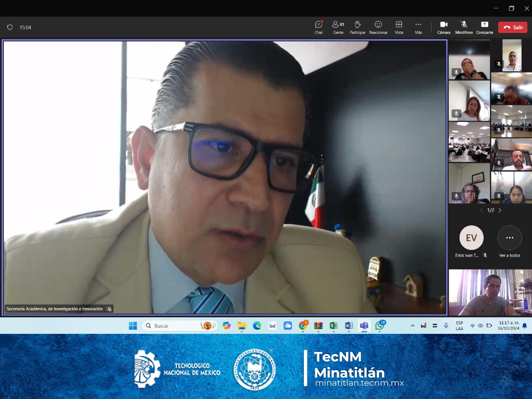This screenshot has width=532, height=399.
Task: Click the tray microphone icon
Action: pyautogui.click(x=446, y=326)
